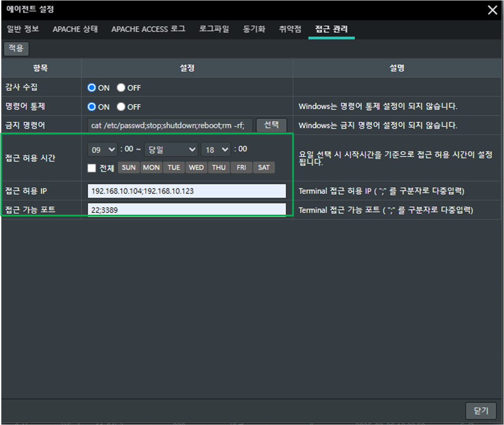Image resolution: width=504 pixels, height=425 pixels.
Task: Open the APACHE ACCESS 로그 tab
Action: pos(148,29)
